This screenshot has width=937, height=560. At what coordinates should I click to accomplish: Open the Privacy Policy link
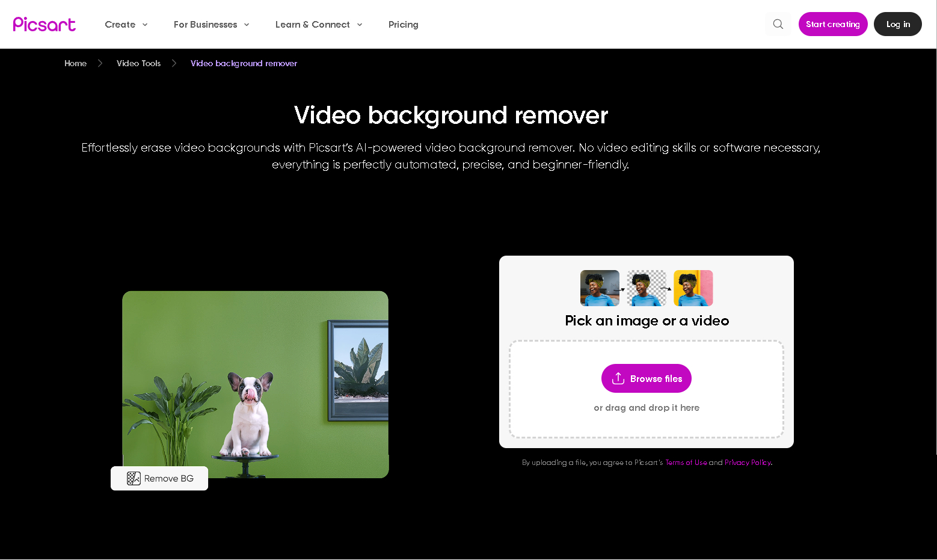click(x=748, y=462)
